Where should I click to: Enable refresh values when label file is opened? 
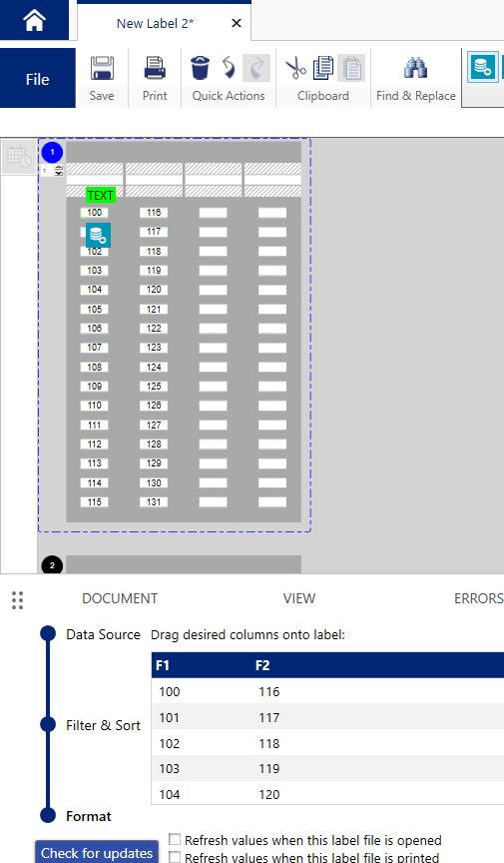click(x=175, y=839)
